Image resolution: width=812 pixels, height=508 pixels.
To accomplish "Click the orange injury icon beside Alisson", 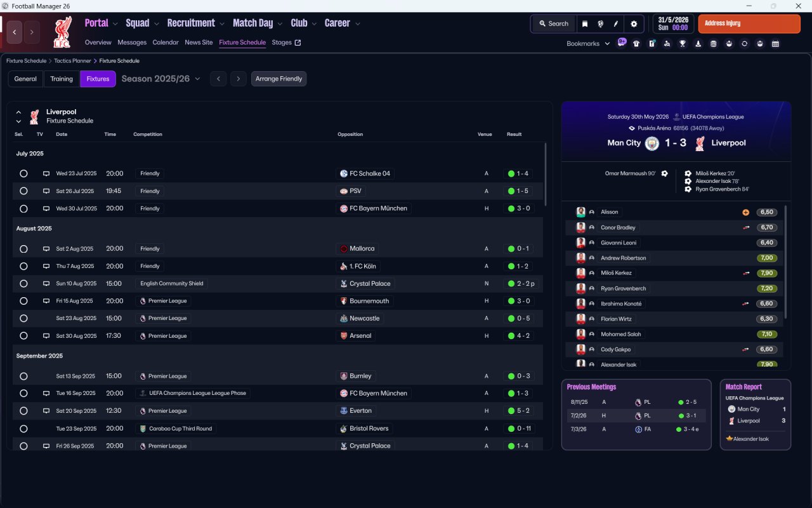I will click(x=746, y=212).
